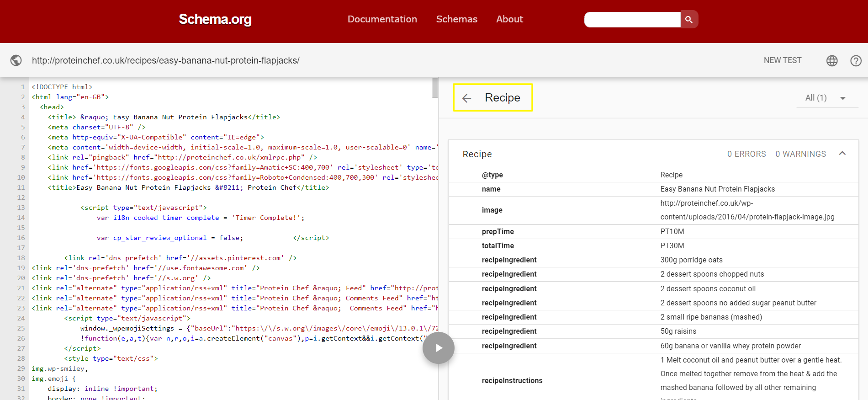The image size is (868, 400).
Task: Click the 0 WARNINGS indicator
Action: click(800, 154)
